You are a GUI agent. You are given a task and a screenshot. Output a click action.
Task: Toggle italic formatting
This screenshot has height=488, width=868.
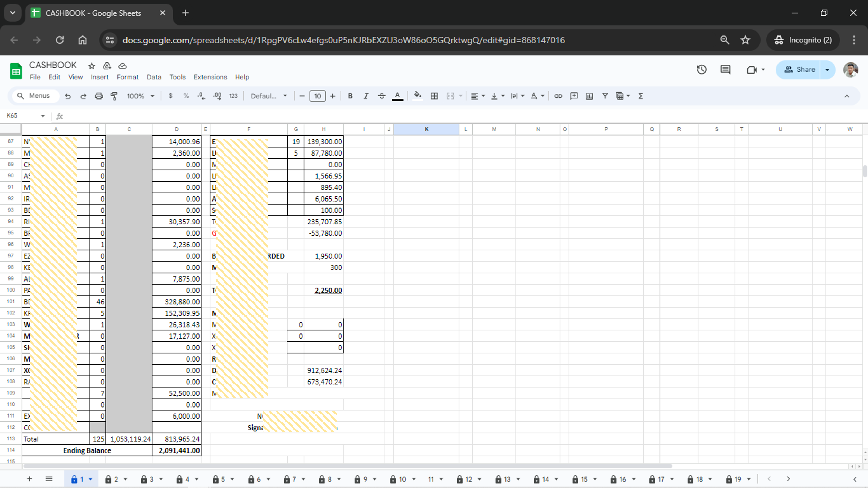(x=366, y=96)
